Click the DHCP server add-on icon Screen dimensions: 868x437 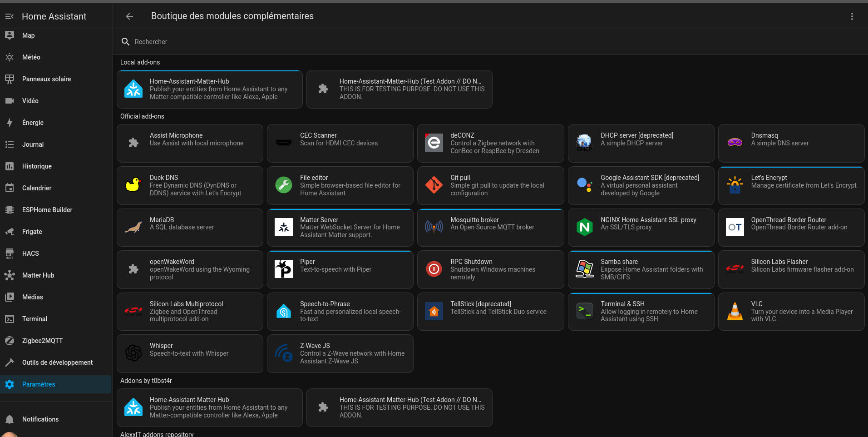tap(584, 143)
